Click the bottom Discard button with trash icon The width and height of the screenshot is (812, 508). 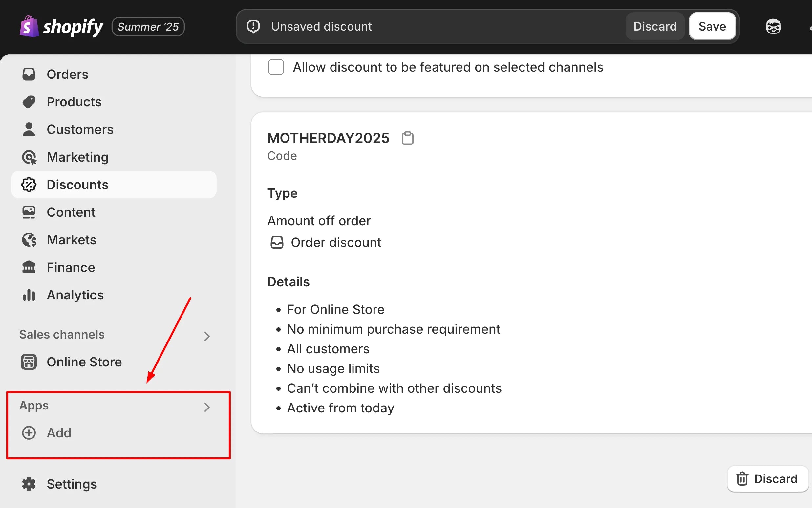[767, 479]
